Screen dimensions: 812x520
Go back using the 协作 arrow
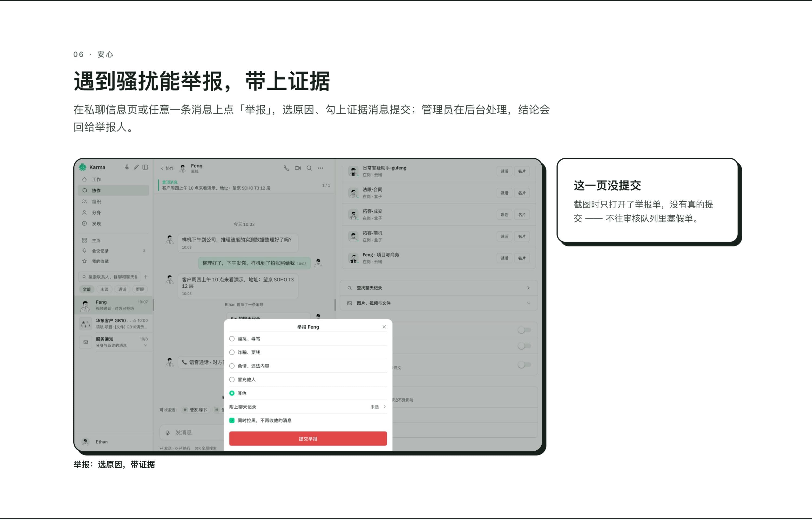click(167, 168)
